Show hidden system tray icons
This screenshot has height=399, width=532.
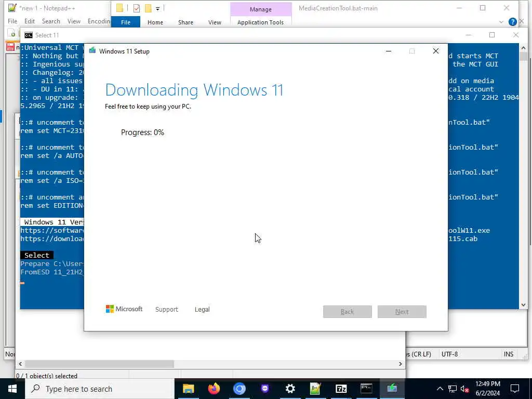440,389
